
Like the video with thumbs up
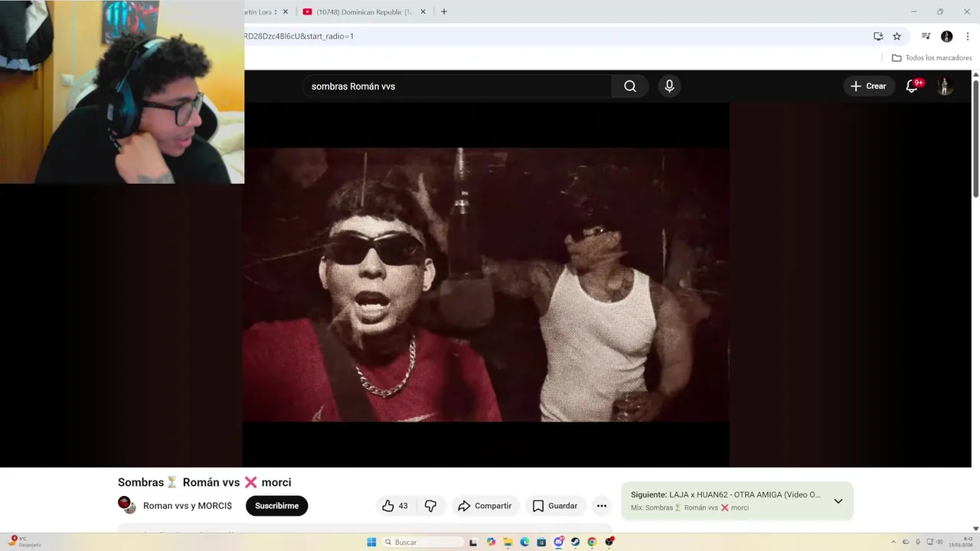click(395, 506)
